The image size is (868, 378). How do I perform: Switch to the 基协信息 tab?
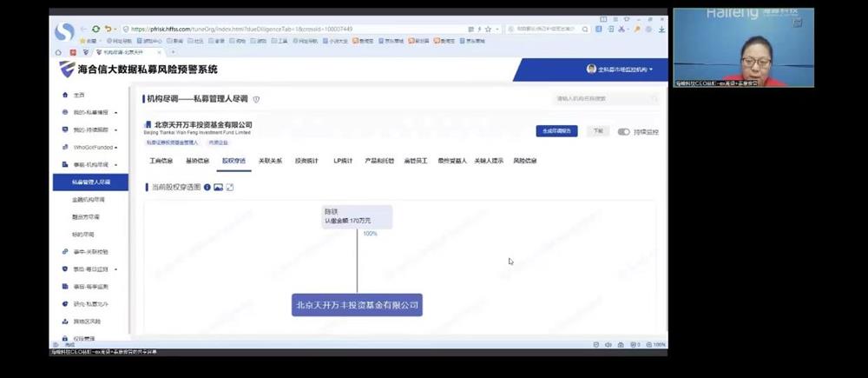tap(197, 161)
